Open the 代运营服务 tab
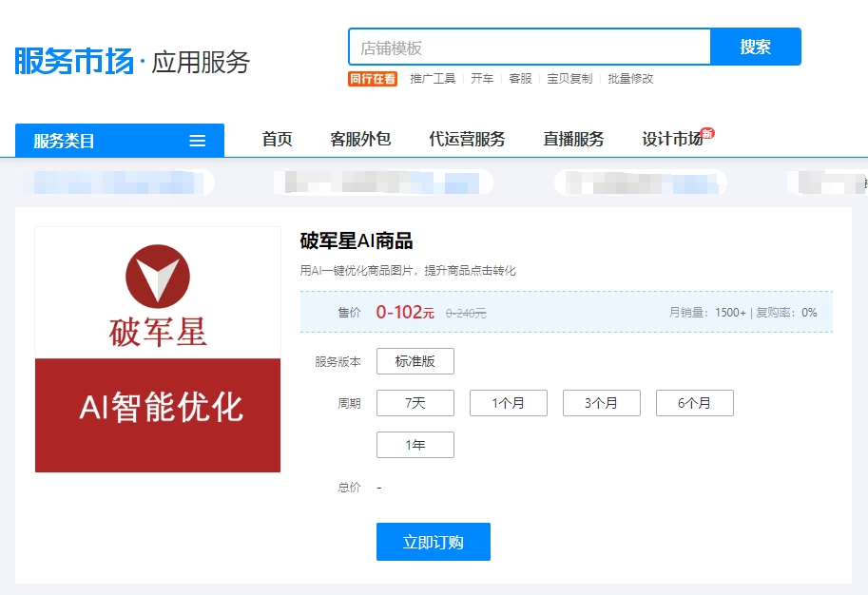868x595 pixels. pos(467,139)
